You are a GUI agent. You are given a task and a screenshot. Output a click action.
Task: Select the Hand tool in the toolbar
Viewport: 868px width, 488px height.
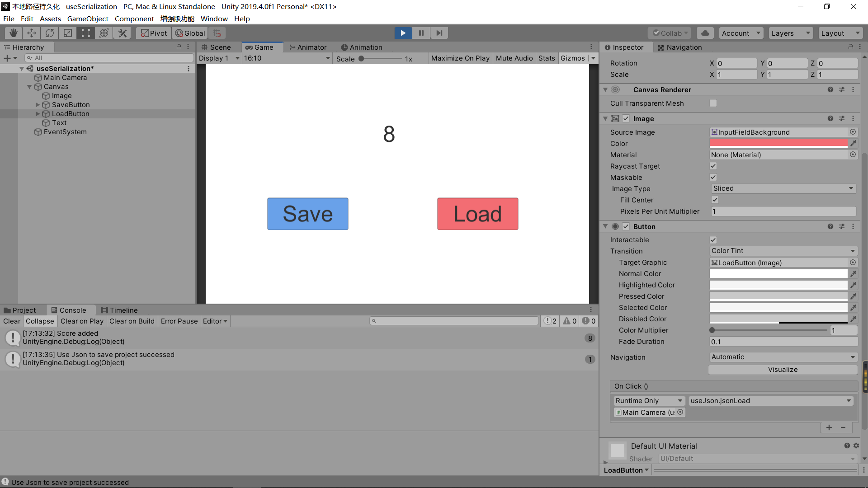13,33
